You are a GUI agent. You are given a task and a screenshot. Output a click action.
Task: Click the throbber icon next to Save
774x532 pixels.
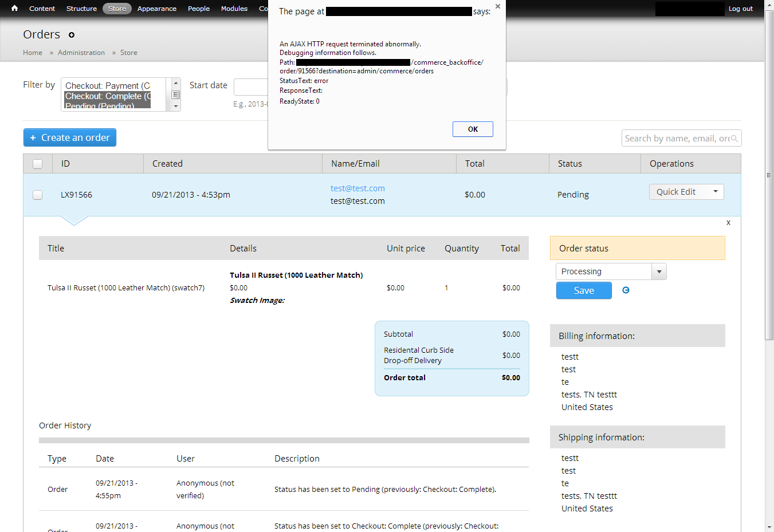(x=626, y=290)
